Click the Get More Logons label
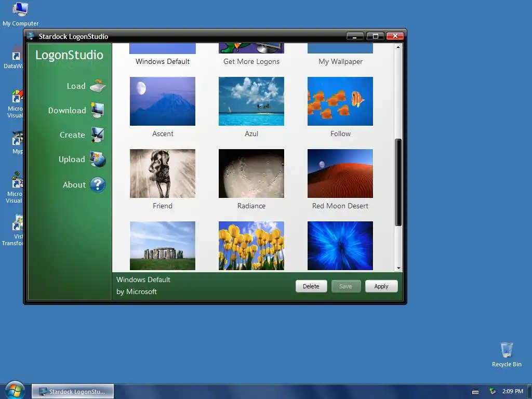Screen dimensions: 532x399 [251, 61]
